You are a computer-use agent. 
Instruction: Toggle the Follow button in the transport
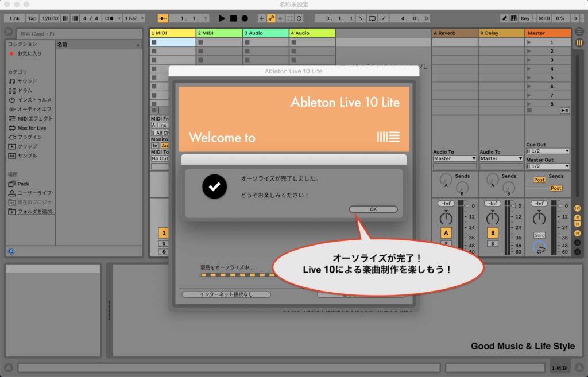pyautogui.click(x=163, y=18)
